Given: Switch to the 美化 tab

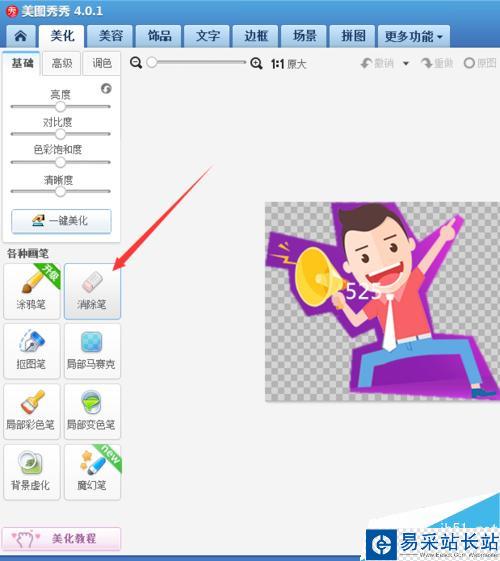Looking at the screenshot, I should coord(62,36).
